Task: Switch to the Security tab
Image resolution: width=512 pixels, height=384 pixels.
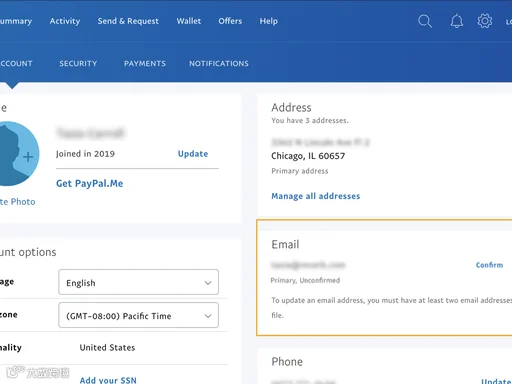Action: tap(78, 63)
